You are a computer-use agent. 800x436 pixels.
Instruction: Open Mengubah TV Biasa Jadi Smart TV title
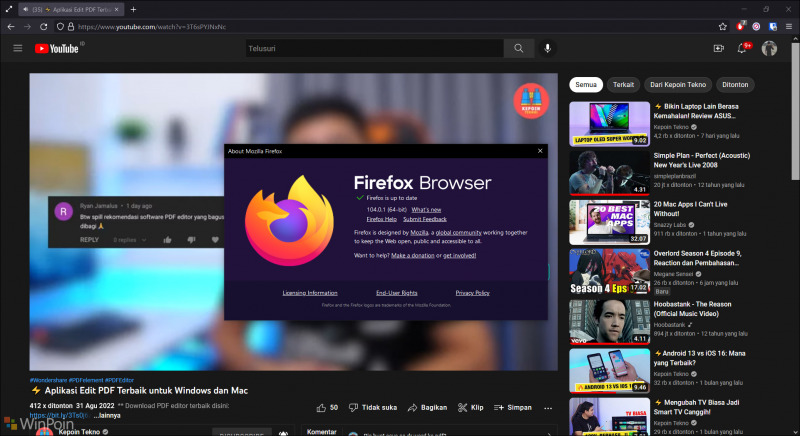pyautogui.click(x=697, y=407)
